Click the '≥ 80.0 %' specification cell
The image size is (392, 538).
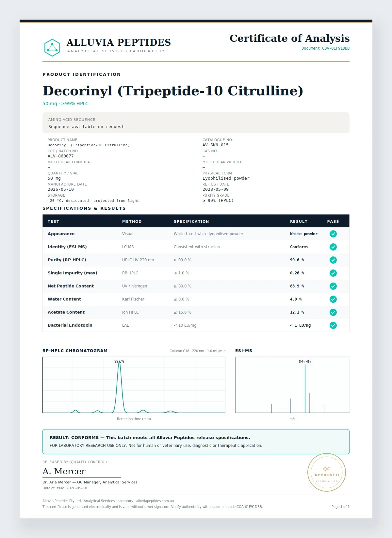[x=183, y=286]
